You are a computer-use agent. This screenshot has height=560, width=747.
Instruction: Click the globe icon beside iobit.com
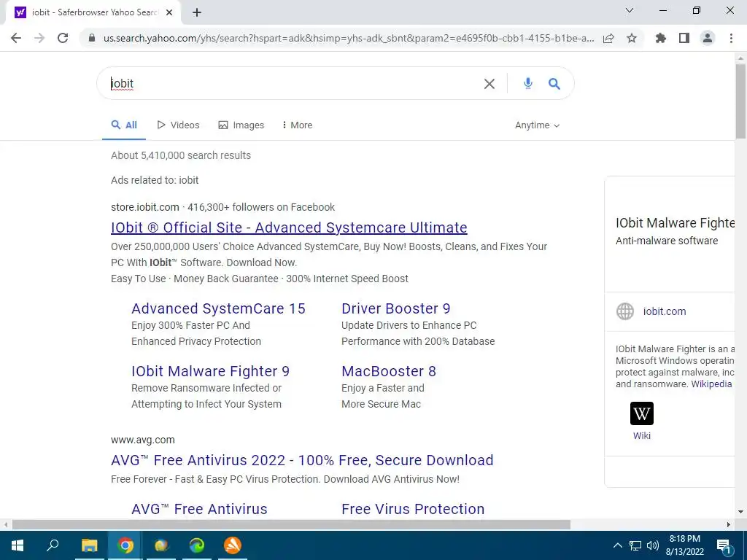click(x=624, y=311)
